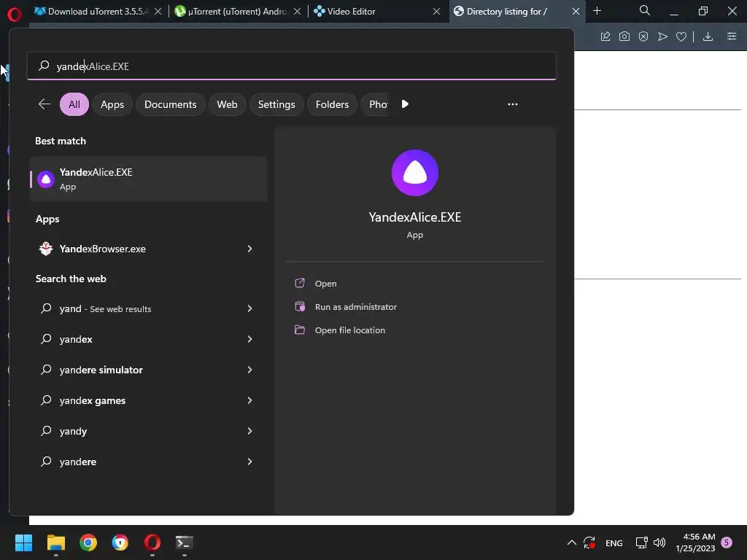
Task: Select the Folders filter
Action: [332, 104]
